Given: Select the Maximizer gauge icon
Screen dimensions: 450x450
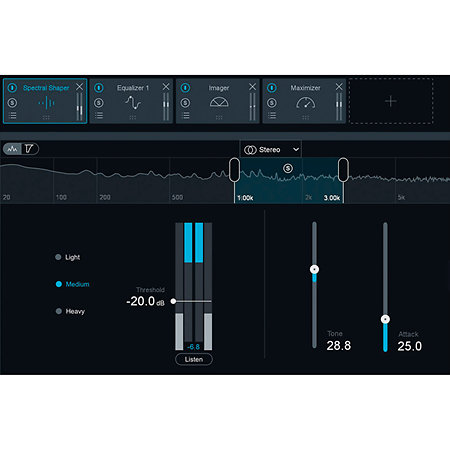Looking at the screenshot, I should (x=306, y=103).
